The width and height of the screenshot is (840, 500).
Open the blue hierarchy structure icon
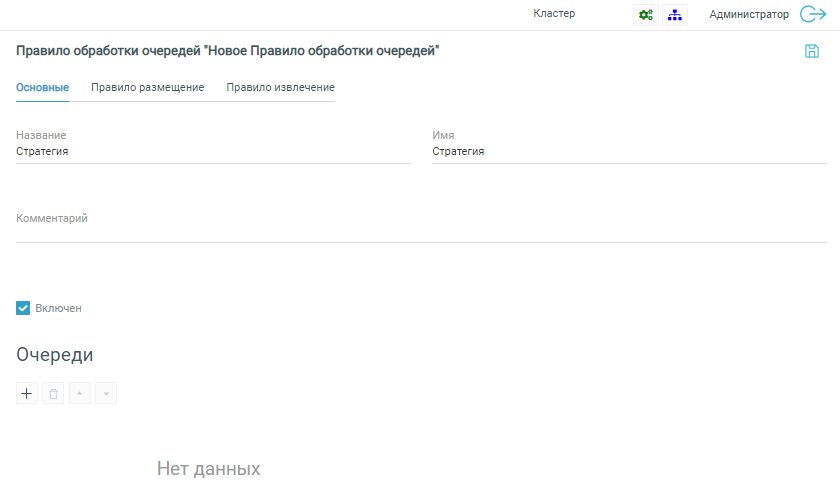[675, 15]
